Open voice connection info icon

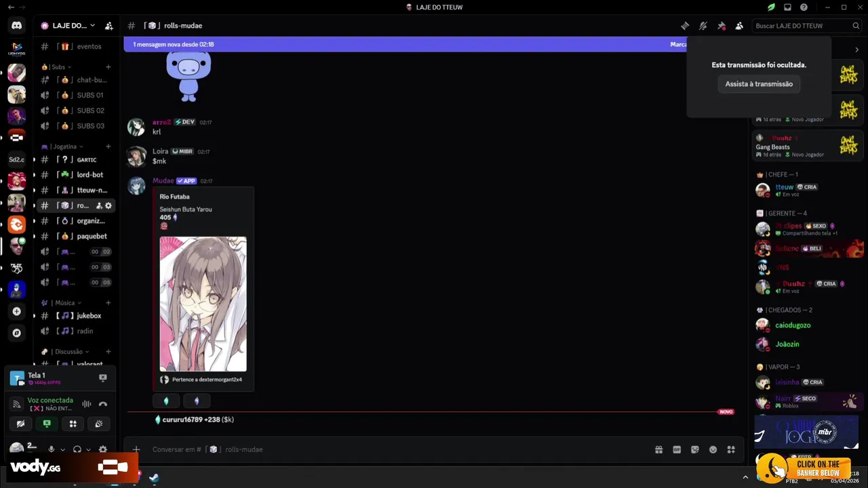[17, 404]
